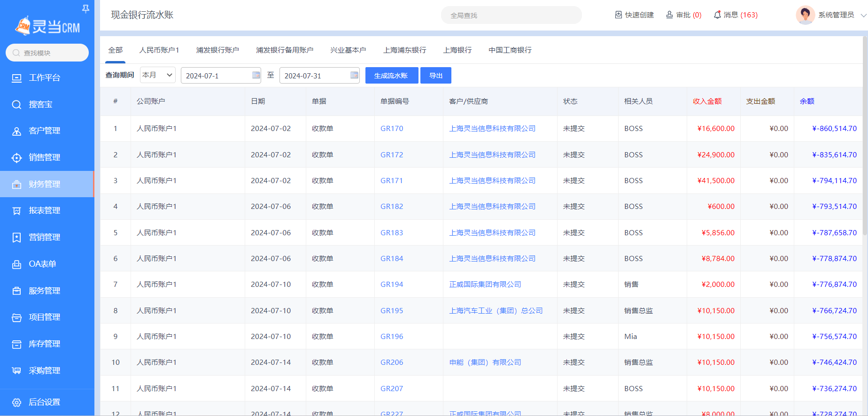
Task: Switch to the 全部 tab
Action: point(116,50)
